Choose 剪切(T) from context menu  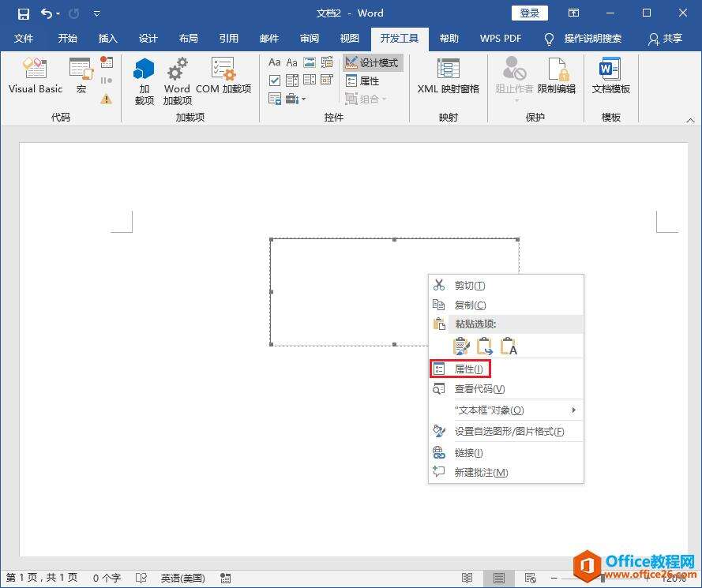pyautogui.click(x=506, y=285)
